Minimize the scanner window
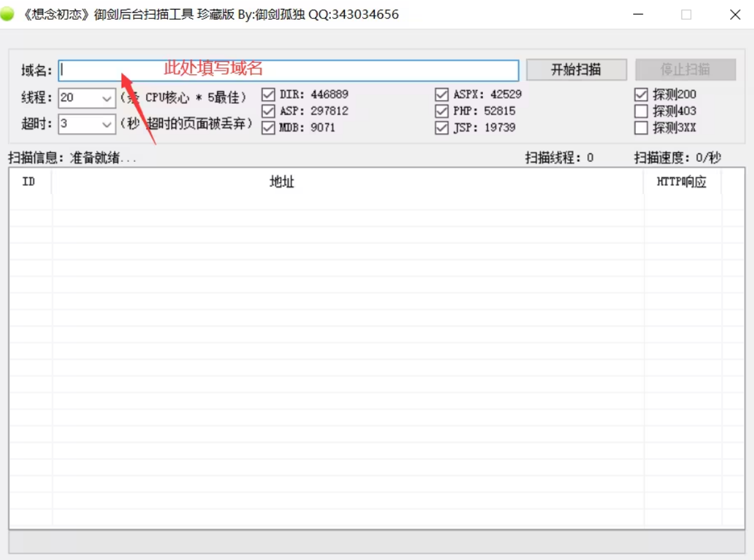This screenshot has width=754, height=560. pyautogui.click(x=638, y=15)
